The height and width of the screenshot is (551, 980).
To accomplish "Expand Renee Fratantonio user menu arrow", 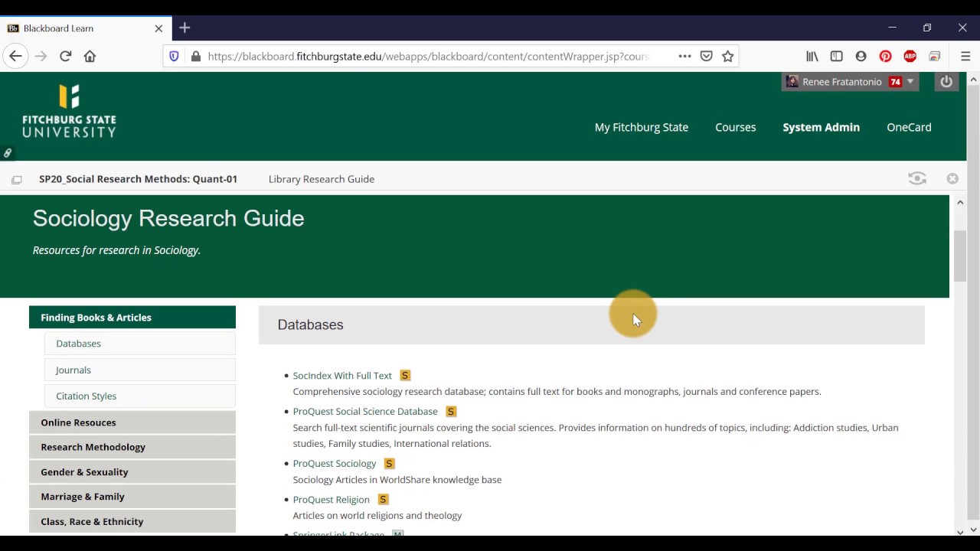I will (910, 81).
